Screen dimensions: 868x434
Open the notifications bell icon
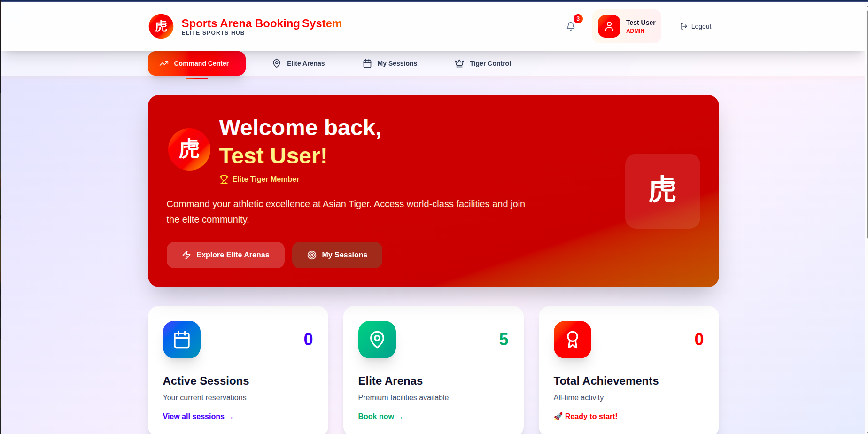(571, 26)
